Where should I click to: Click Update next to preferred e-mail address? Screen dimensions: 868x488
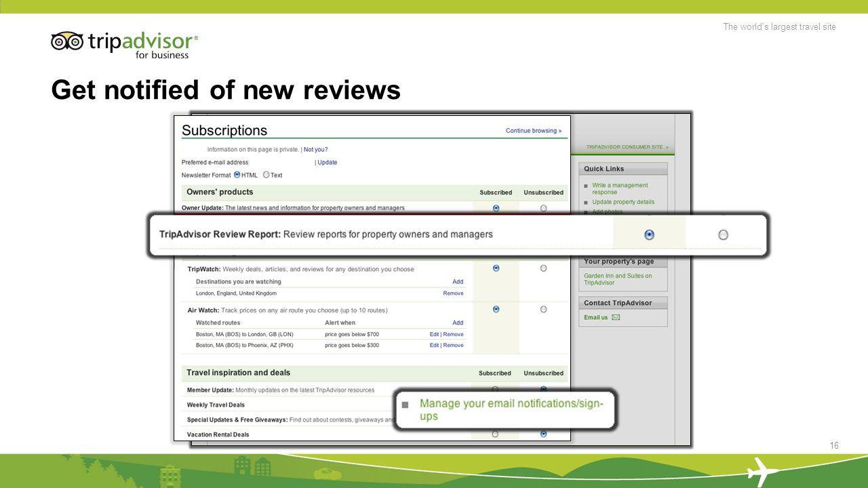328,163
